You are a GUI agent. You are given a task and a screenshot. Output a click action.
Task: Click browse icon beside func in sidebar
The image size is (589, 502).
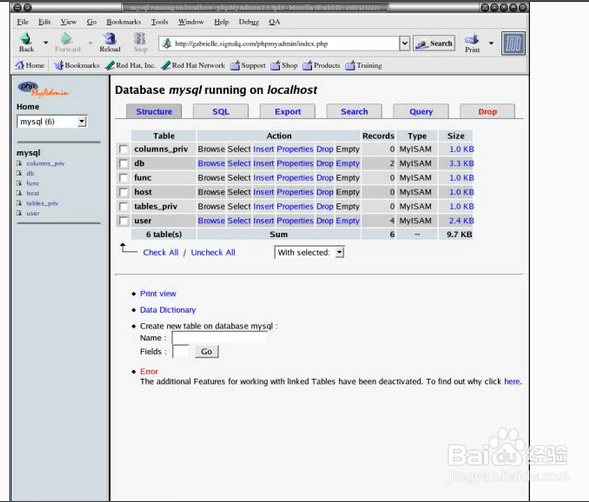pos(19,183)
